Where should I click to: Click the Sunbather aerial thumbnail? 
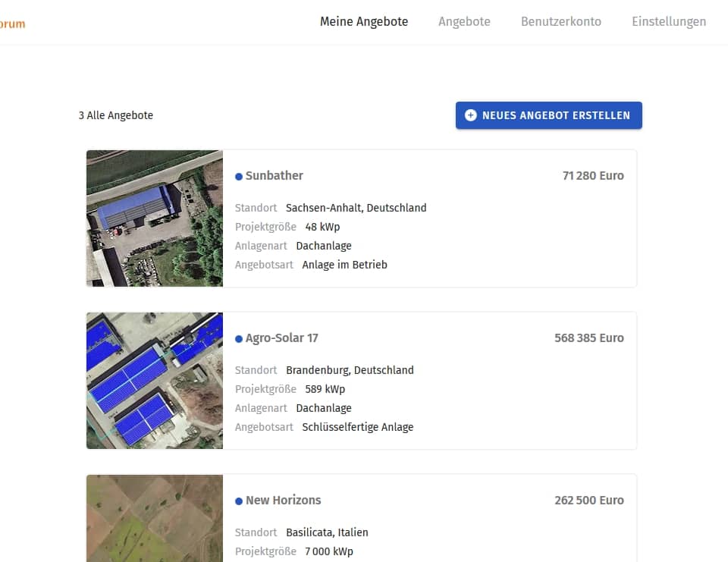coord(155,218)
